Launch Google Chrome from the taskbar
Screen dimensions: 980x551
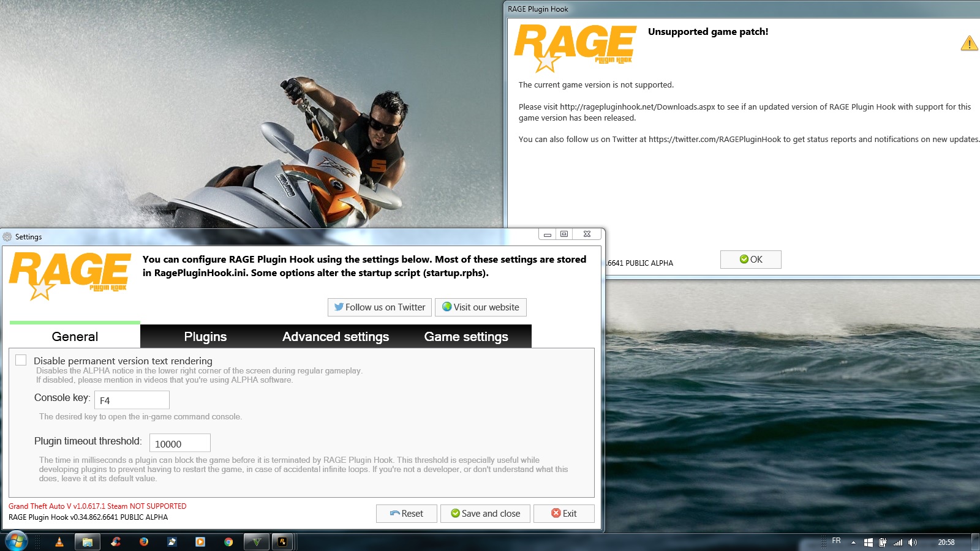[x=228, y=542]
